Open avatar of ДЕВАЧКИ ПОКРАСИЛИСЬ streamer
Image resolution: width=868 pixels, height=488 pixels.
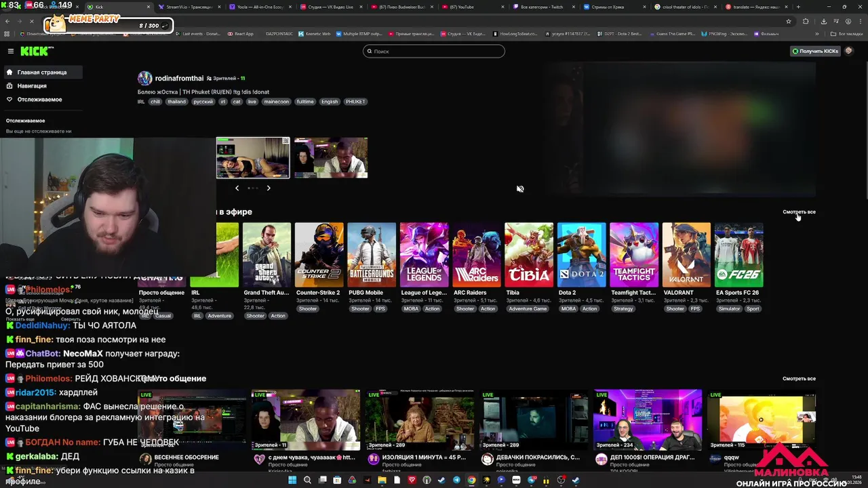[487, 459]
